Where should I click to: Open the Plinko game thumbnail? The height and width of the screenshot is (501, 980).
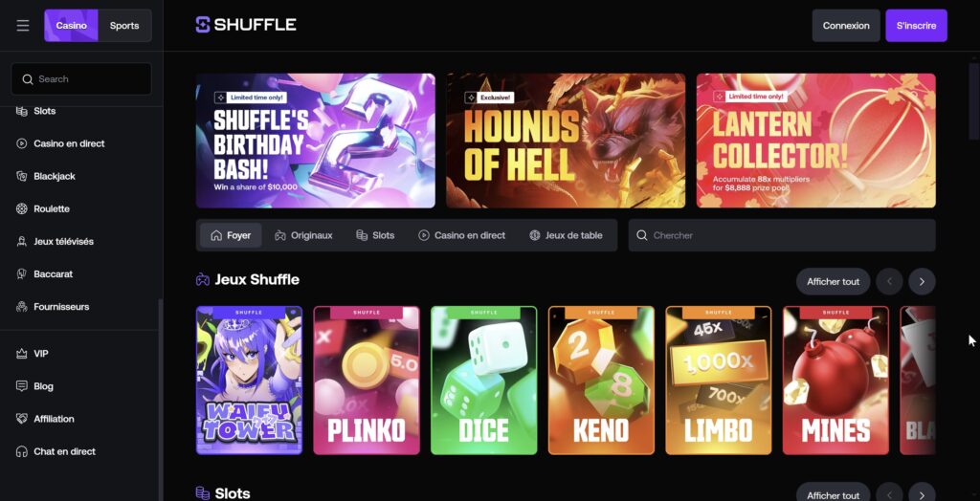pyautogui.click(x=367, y=381)
